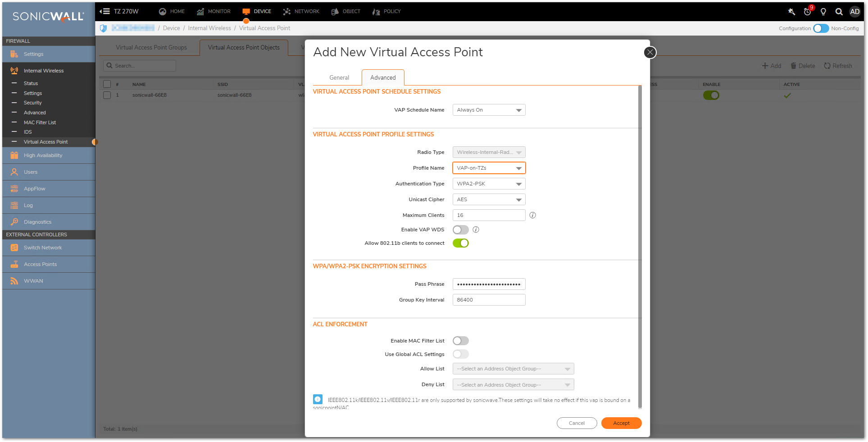This screenshot has width=868, height=442.
Task: Expand the Unicast Cipher dropdown
Action: pos(489,199)
